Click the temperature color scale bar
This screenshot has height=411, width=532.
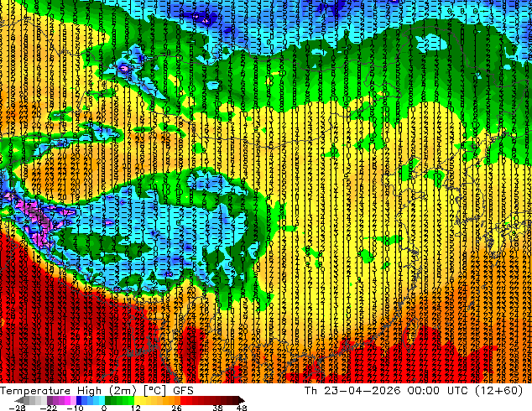129,400
